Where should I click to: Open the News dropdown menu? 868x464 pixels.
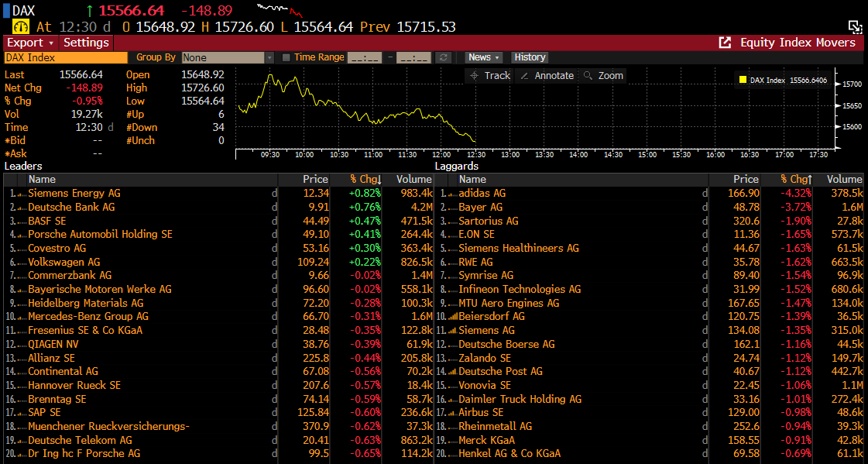coord(485,57)
